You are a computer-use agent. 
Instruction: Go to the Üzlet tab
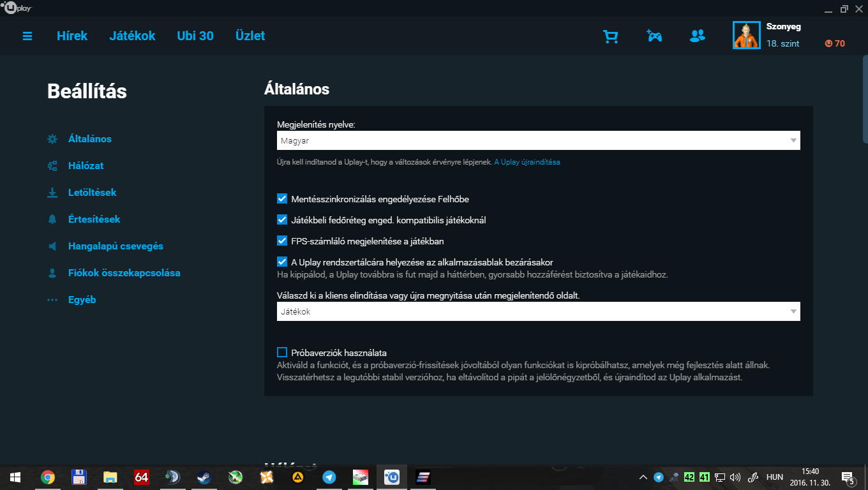(x=250, y=36)
